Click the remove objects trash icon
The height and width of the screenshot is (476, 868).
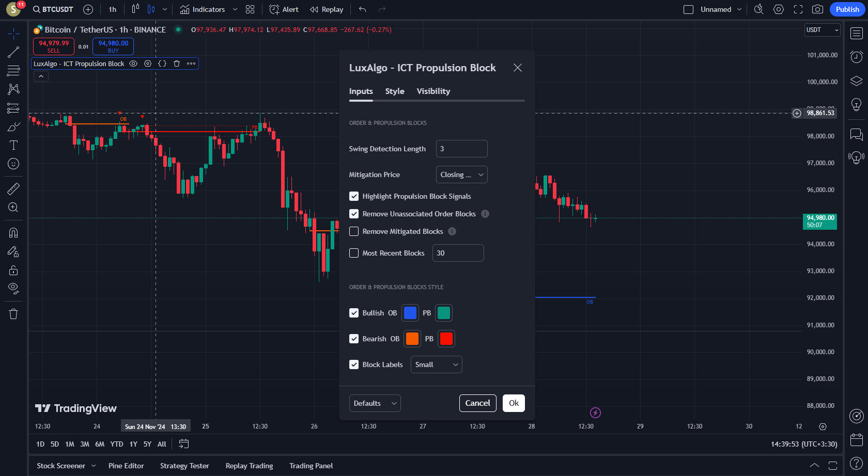tap(13, 314)
